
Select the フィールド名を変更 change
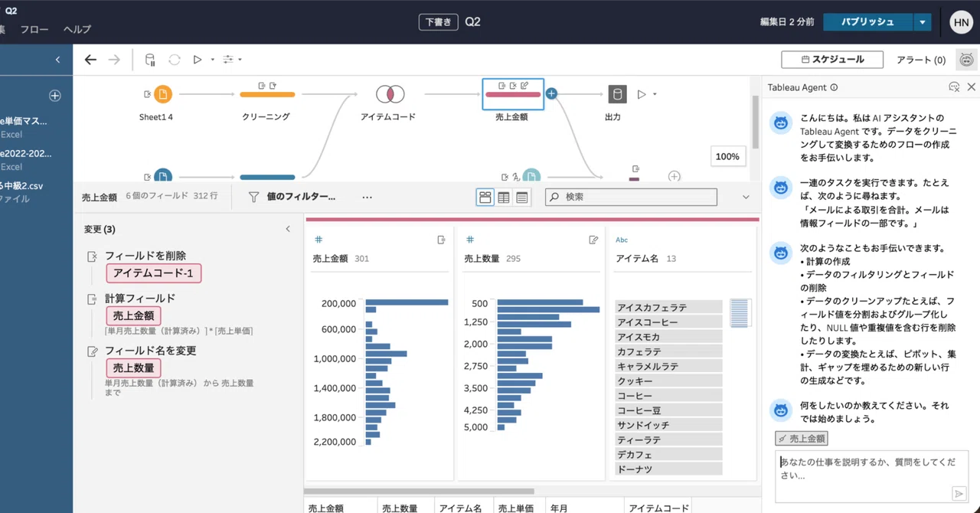pyautogui.click(x=151, y=351)
